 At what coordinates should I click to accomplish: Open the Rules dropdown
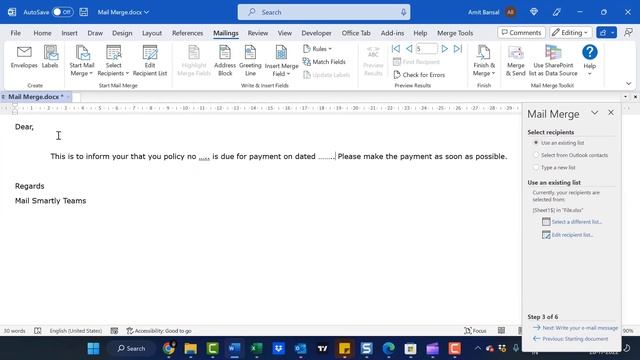pos(318,49)
